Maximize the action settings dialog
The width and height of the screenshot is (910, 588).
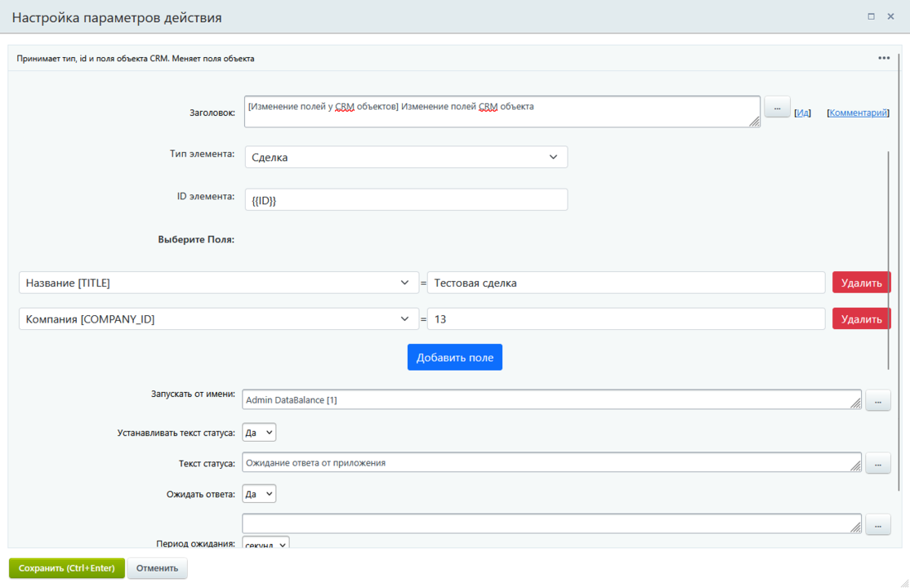coord(871,16)
